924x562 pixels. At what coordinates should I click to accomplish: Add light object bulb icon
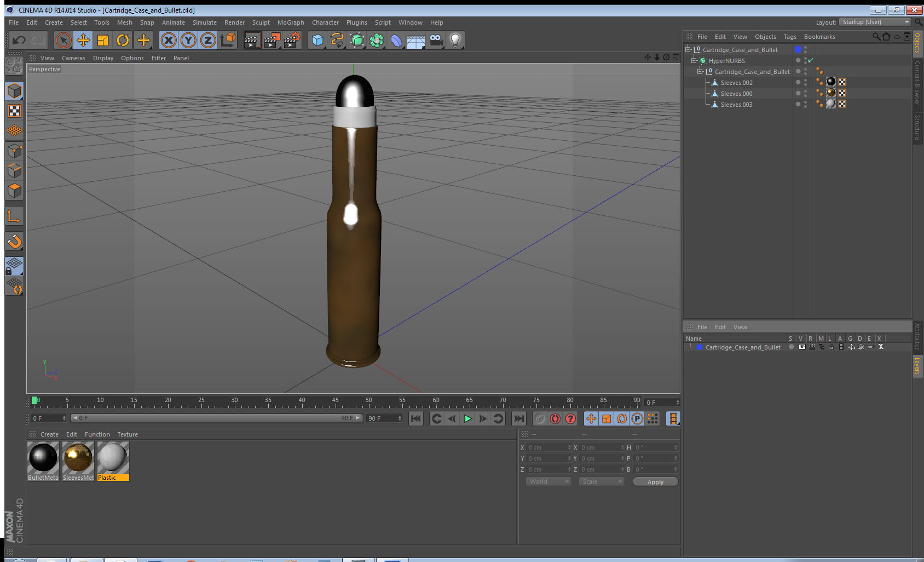click(455, 40)
